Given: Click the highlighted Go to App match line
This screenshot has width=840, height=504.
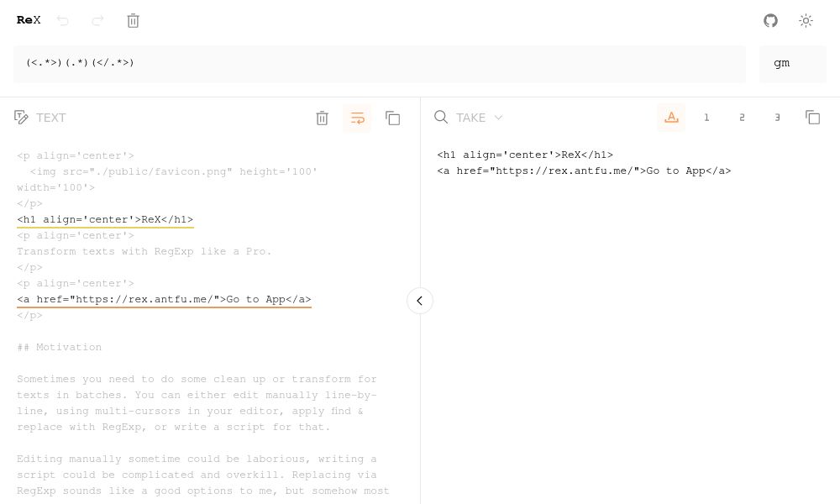Looking at the screenshot, I should click(164, 300).
